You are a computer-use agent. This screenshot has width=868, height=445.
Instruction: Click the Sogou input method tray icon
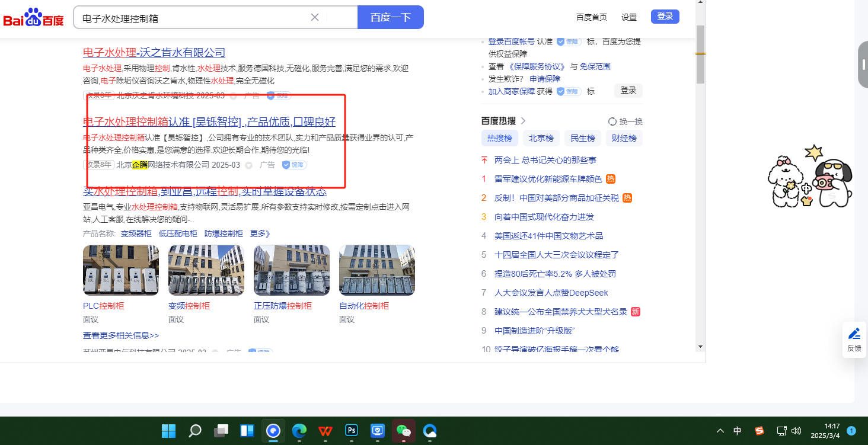pos(759,431)
